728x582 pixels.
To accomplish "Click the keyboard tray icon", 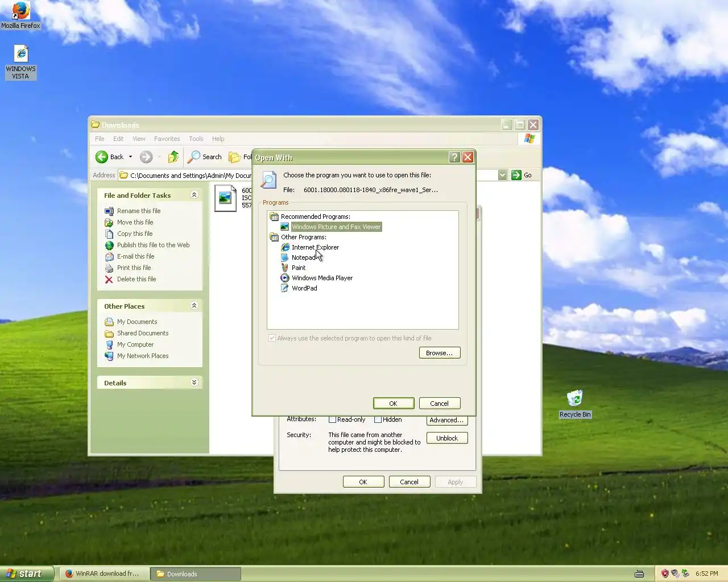I will 639,574.
